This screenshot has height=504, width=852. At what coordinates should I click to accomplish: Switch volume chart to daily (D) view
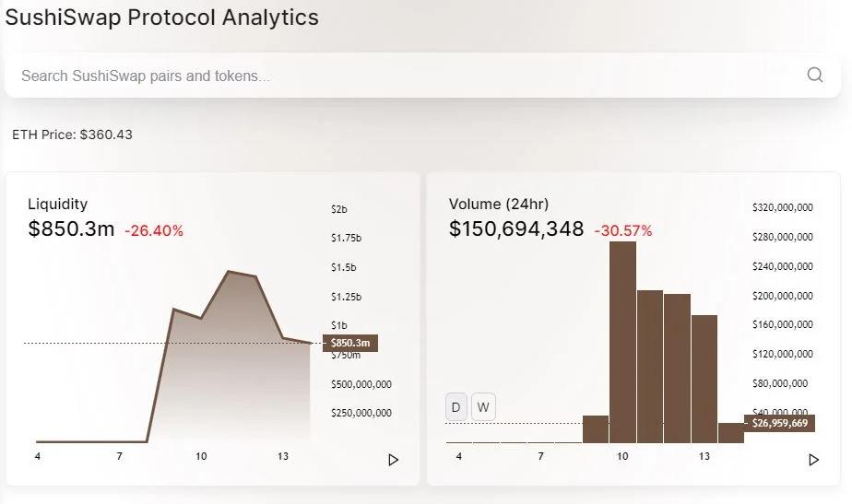pyautogui.click(x=456, y=406)
